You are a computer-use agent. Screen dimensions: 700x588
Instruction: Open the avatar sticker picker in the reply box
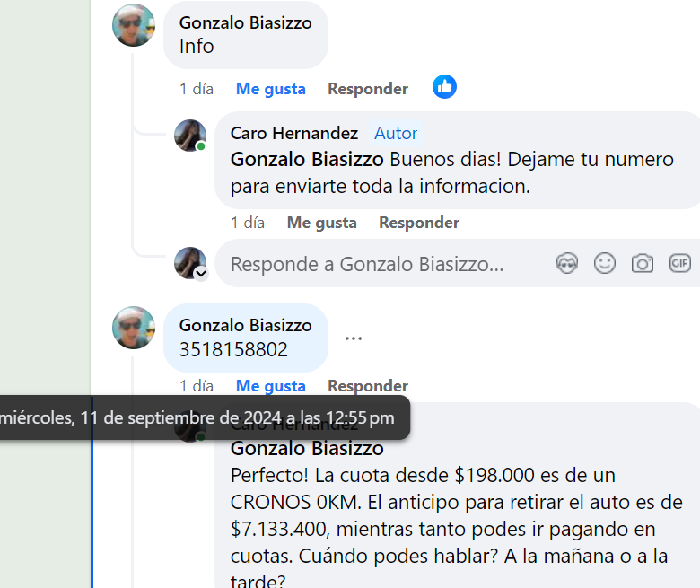click(567, 263)
